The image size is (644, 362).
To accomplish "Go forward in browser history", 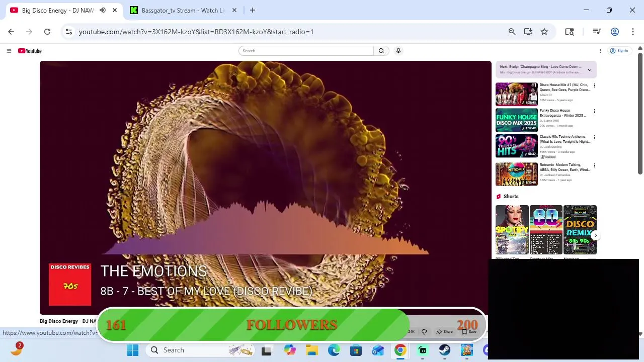I will 29,32.
